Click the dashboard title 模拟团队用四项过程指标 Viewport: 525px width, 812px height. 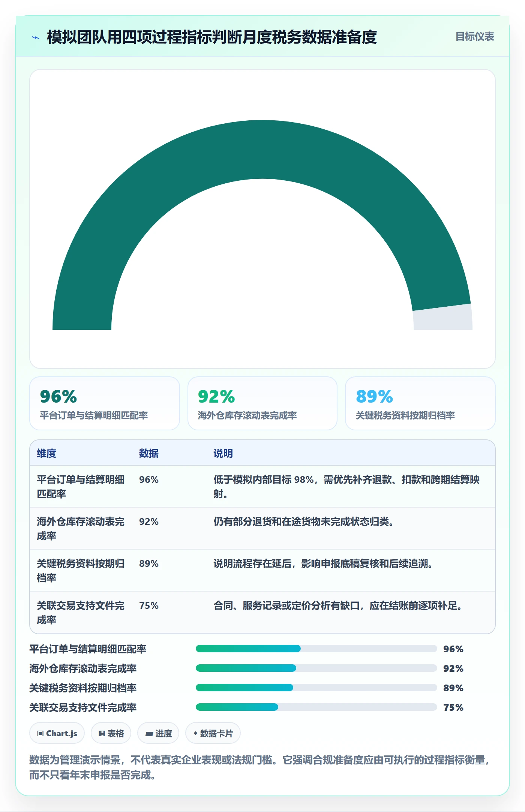[212, 37]
